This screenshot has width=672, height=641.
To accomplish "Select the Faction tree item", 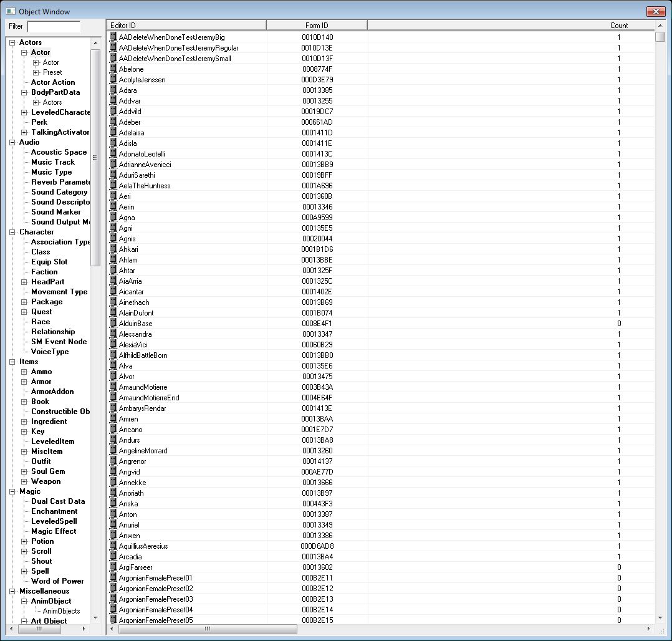I will coord(44,272).
